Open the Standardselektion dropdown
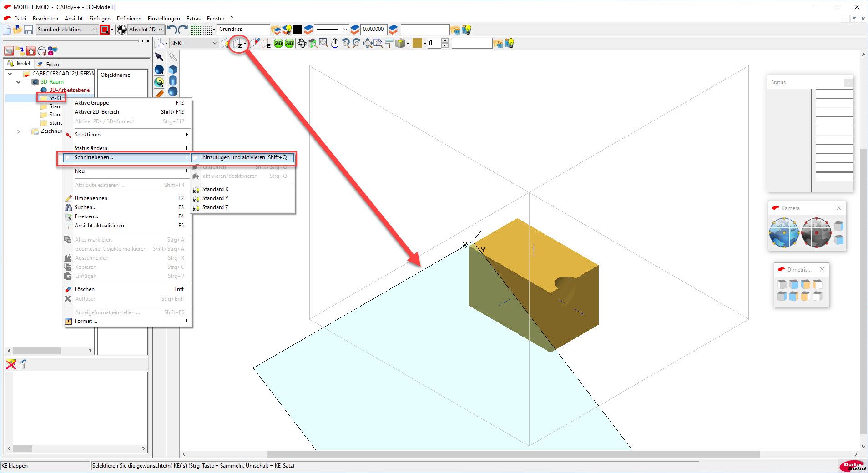Image resolution: width=868 pixels, height=473 pixels. tap(67, 30)
